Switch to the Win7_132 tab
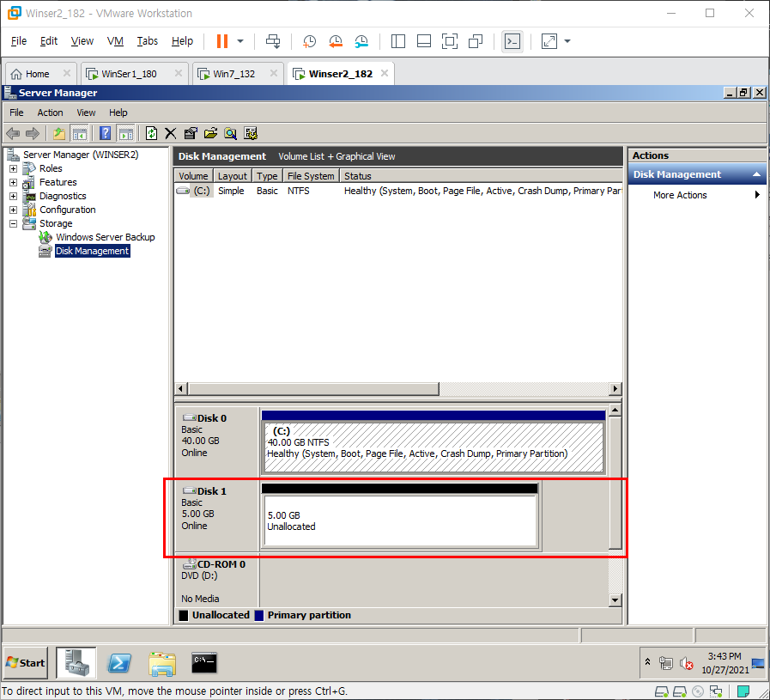 coord(233,74)
